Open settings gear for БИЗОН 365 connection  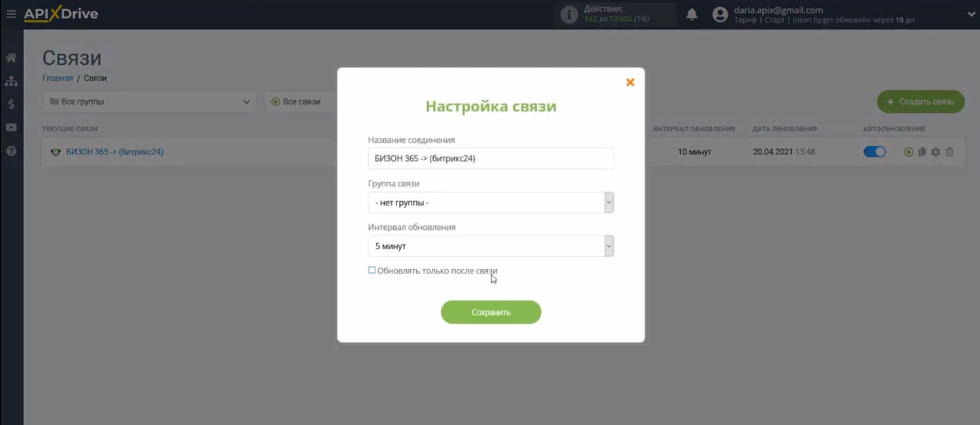click(x=936, y=152)
